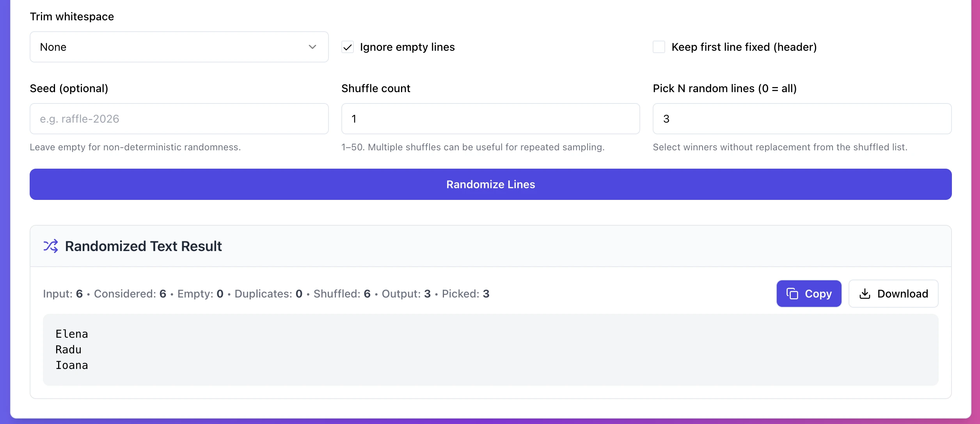This screenshot has height=424, width=980.
Task: Enable Keep first line fixed checkbox
Action: [x=659, y=47]
